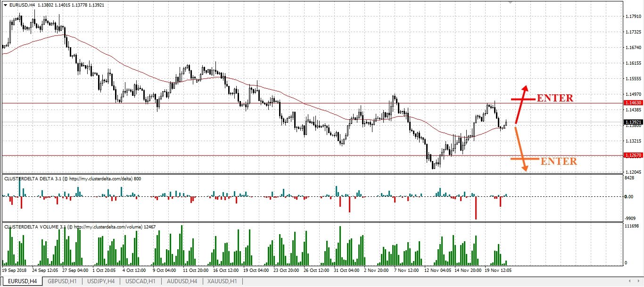Screen dimensions: 644x287
Task: Click the 19 Nov 12:05 time label
Action: (498, 271)
